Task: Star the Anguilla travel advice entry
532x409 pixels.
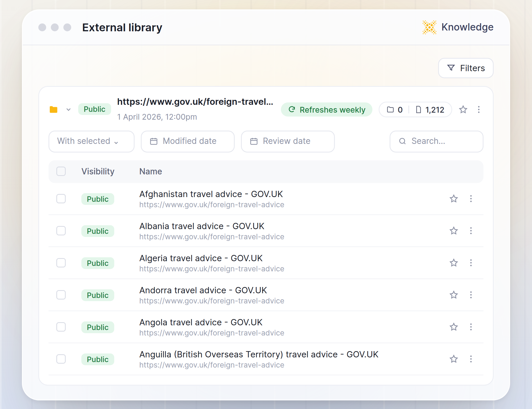Action: coord(454,359)
